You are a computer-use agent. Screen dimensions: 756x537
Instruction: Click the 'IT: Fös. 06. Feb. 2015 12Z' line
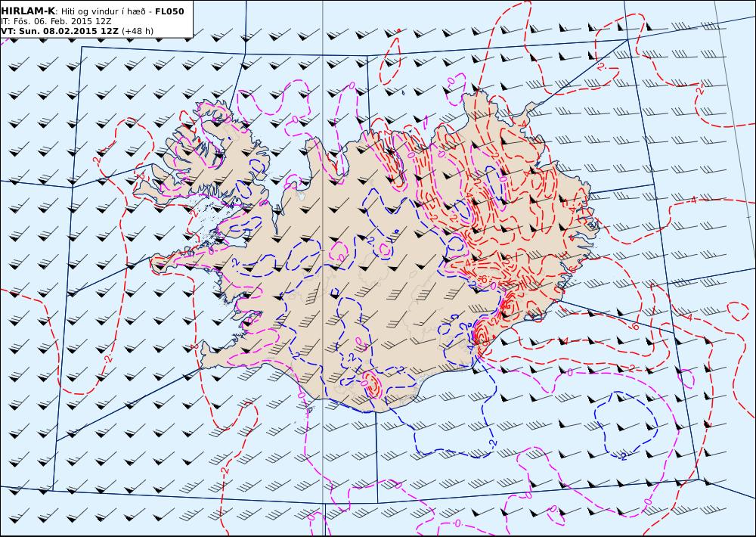(57, 22)
